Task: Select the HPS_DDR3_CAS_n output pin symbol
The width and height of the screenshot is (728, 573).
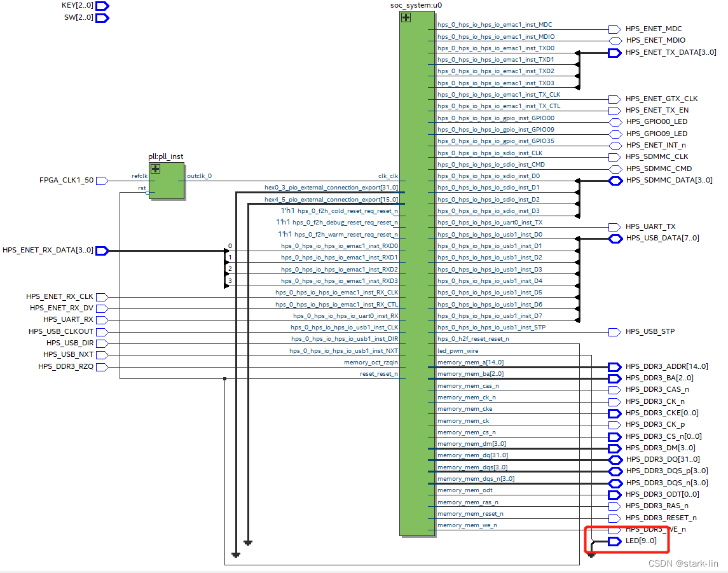Action: [615, 390]
